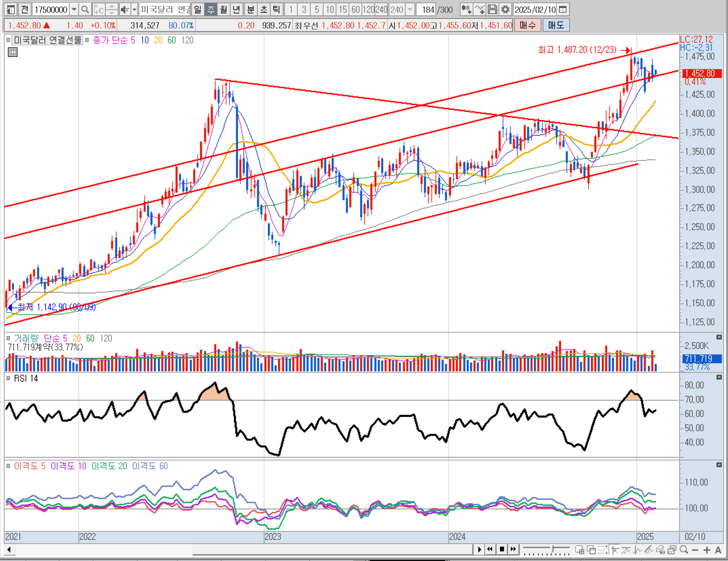The width and height of the screenshot is (728, 561).
Task: Expand the symbol code 17500000 dropdown
Action: [74, 10]
